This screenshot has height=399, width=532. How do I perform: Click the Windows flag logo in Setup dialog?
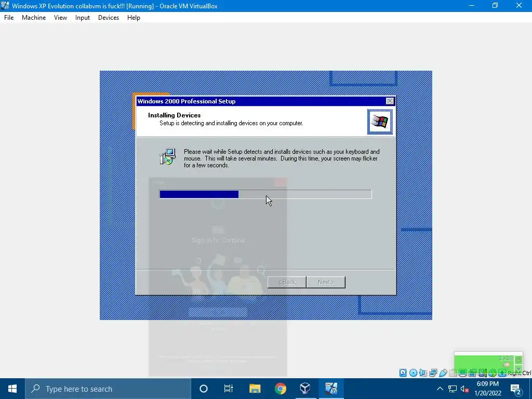tap(380, 122)
